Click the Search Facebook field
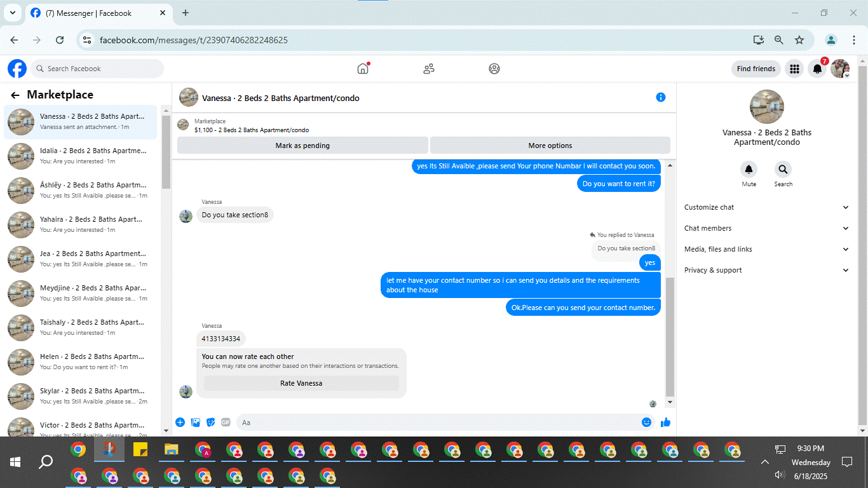868x488 pixels. point(97,69)
